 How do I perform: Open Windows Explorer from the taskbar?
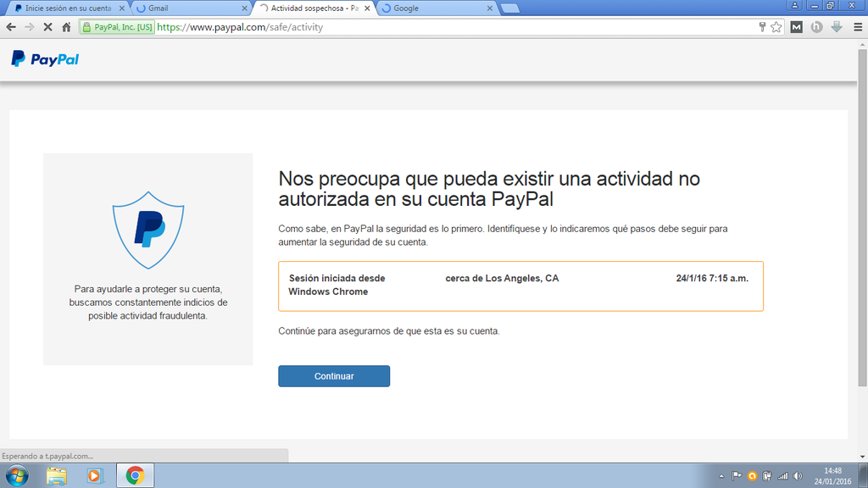[x=57, y=476]
